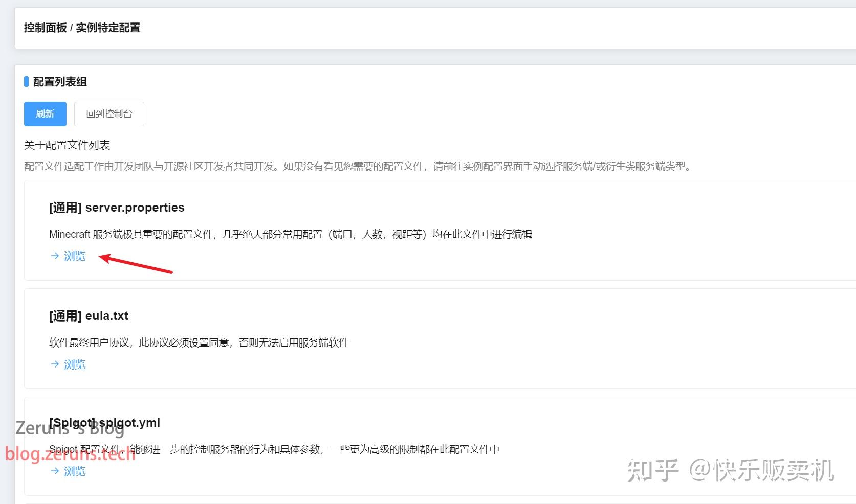The width and height of the screenshot is (856, 504).
Task: Click the arrow icon before eula.txt 浏览
Action: (x=54, y=364)
